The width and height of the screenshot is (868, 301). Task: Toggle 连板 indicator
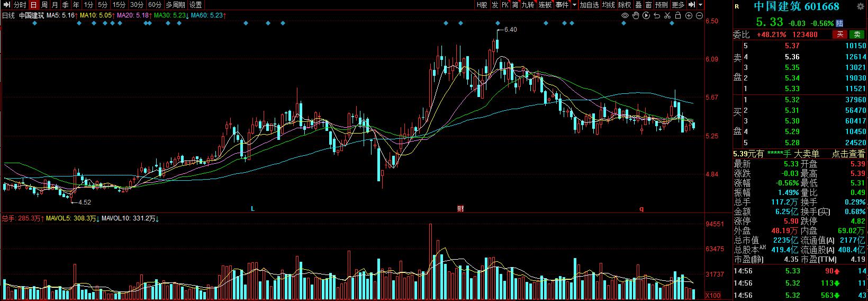545,5
